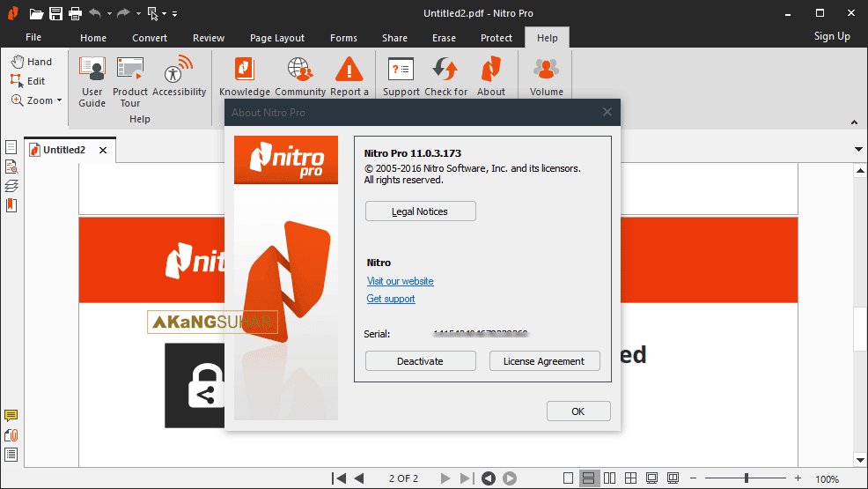Follow the Visit our website link
Image resolution: width=868 pixels, height=489 pixels.
pos(400,281)
